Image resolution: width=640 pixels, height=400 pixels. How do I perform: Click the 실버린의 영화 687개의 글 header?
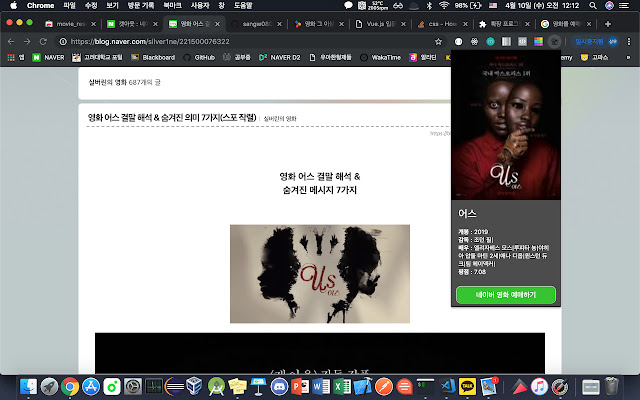[x=124, y=82]
